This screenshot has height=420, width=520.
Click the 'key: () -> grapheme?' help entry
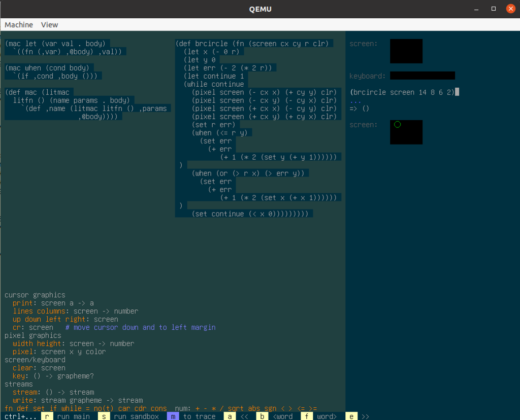click(x=53, y=376)
